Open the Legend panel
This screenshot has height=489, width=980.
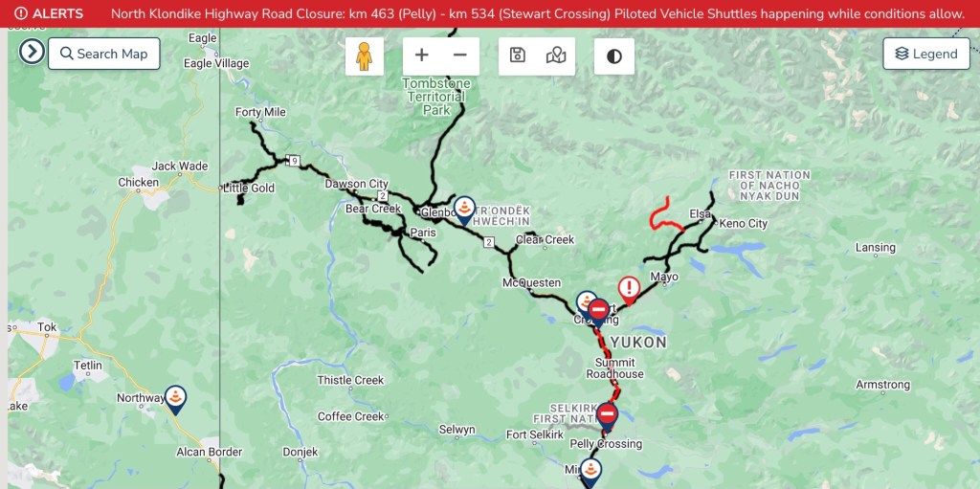point(926,54)
